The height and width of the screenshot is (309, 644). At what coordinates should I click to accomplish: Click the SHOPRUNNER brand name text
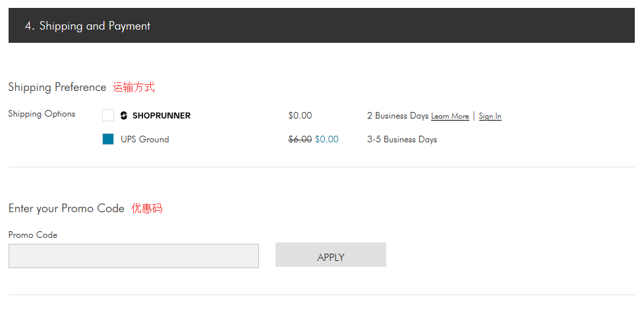pyautogui.click(x=161, y=115)
